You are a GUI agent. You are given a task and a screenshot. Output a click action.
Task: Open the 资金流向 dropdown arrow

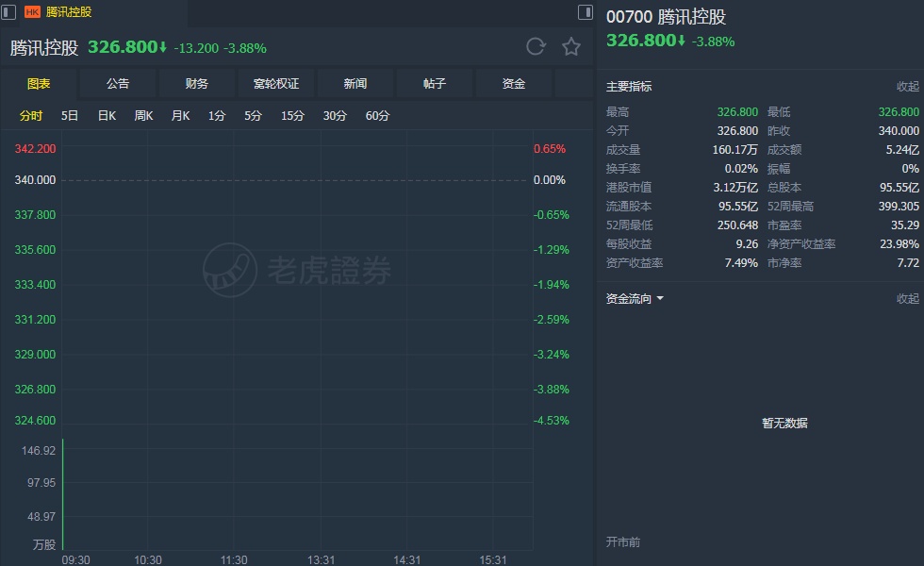point(660,299)
